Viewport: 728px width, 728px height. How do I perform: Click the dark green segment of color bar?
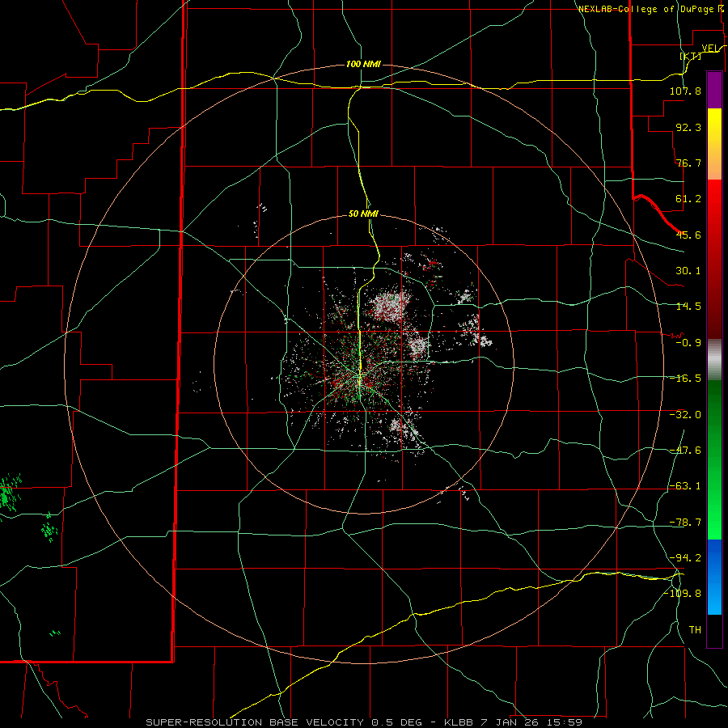pyautogui.click(x=714, y=408)
